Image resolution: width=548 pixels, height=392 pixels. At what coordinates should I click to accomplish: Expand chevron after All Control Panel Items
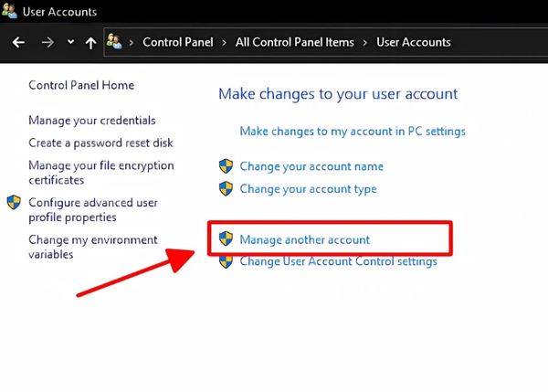(x=365, y=42)
